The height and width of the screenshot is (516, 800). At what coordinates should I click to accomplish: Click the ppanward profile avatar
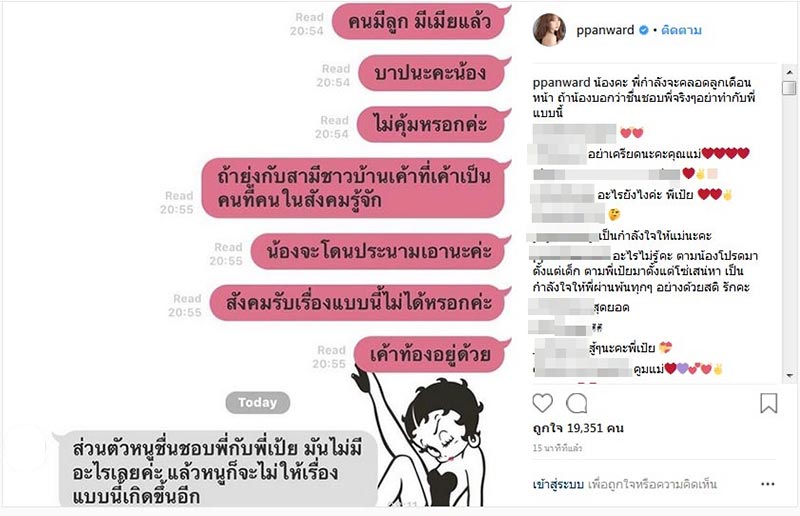click(x=549, y=30)
